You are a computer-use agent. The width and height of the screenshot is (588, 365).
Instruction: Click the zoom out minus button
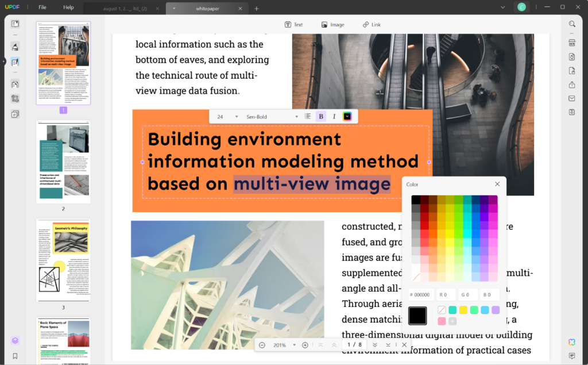[x=262, y=345]
